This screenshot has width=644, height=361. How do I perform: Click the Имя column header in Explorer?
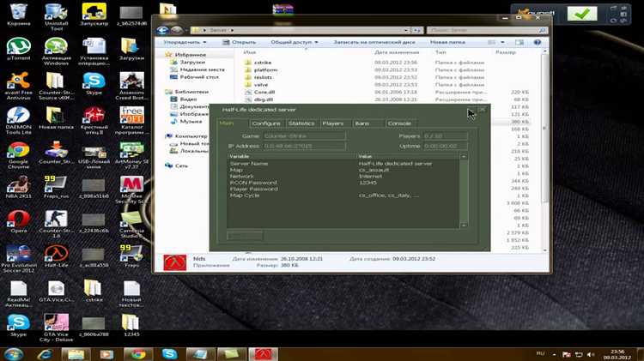pyautogui.click(x=250, y=52)
